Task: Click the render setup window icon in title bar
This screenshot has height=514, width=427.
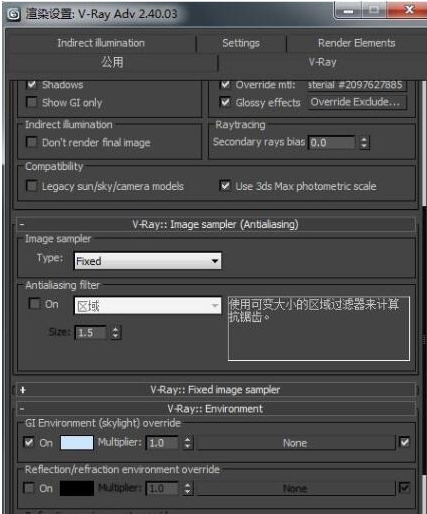Action: coord(14,14)
